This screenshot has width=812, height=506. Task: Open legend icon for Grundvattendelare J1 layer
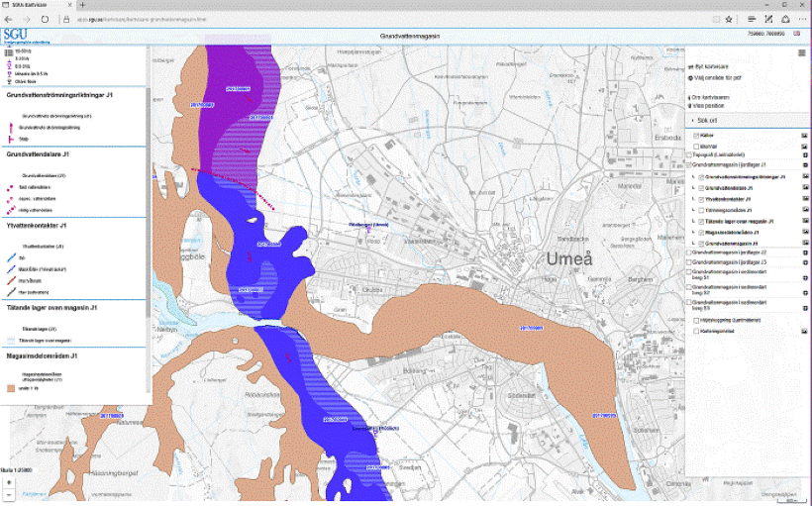pyautogui.click(x=804, y=187)
